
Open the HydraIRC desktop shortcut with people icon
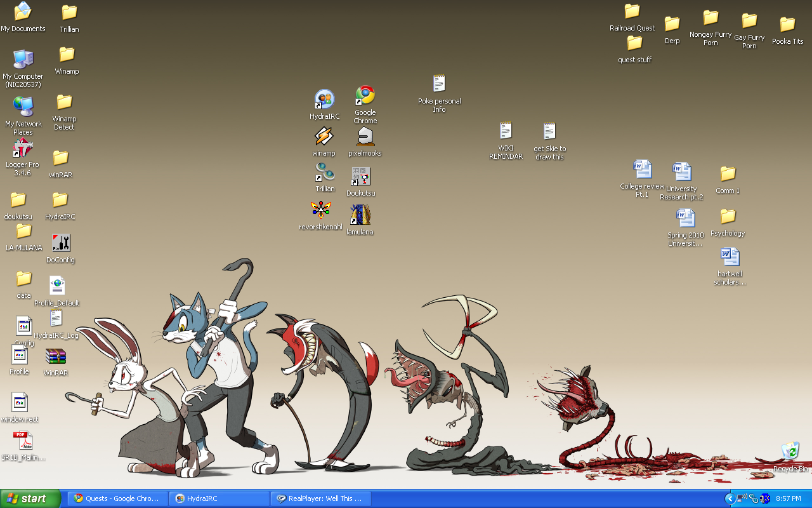pyautogui.click(x=324, y=100)
